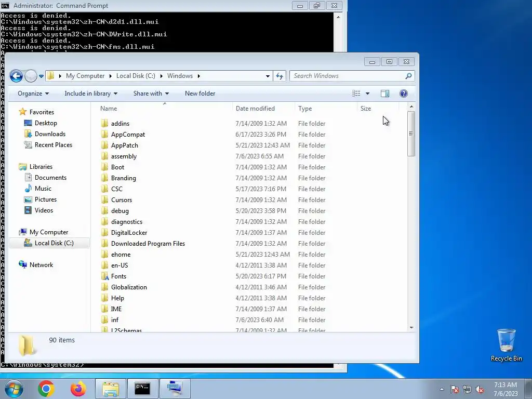Launch Firefox from the taskbar

click(x=78, y=389)
